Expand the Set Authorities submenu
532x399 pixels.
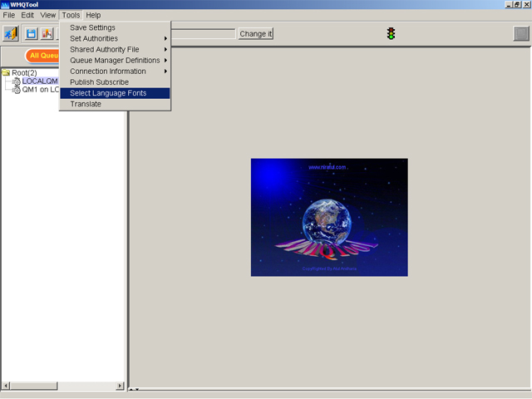pyautogui.click(x=115, y=38)
